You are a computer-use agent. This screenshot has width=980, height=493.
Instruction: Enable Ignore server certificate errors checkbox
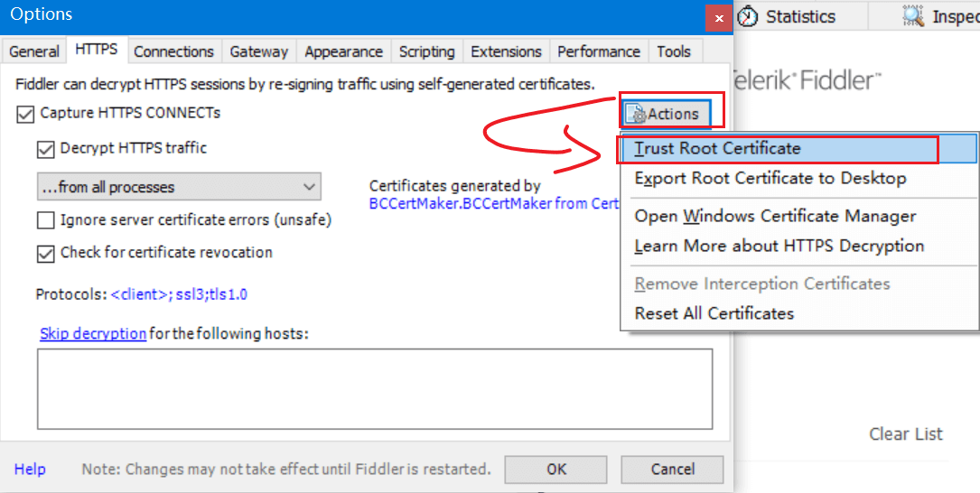[46, 220]
